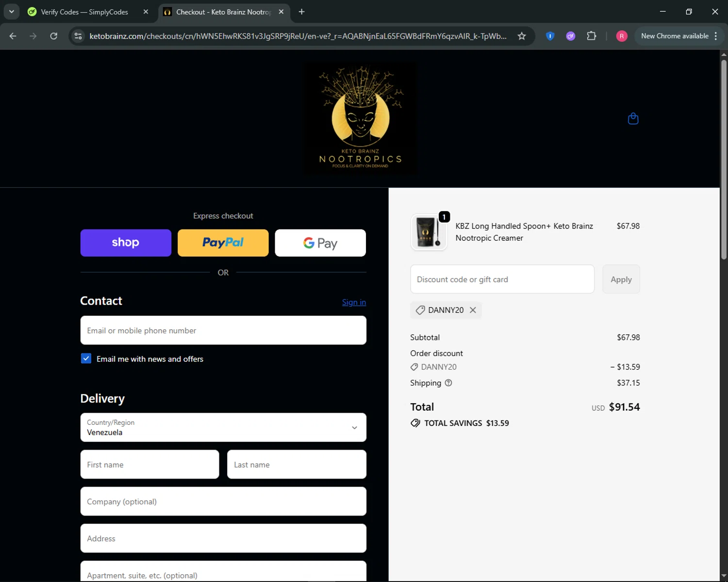Focus the Apartment, suite, etc. field
The height and width of the screenshot is (582, 728).
tap(223, 571)
